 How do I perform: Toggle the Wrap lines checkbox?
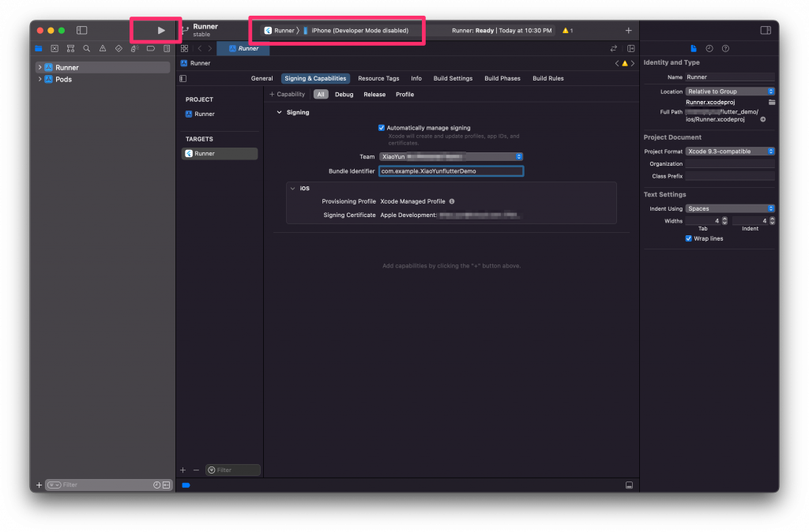tap(688, 238)
